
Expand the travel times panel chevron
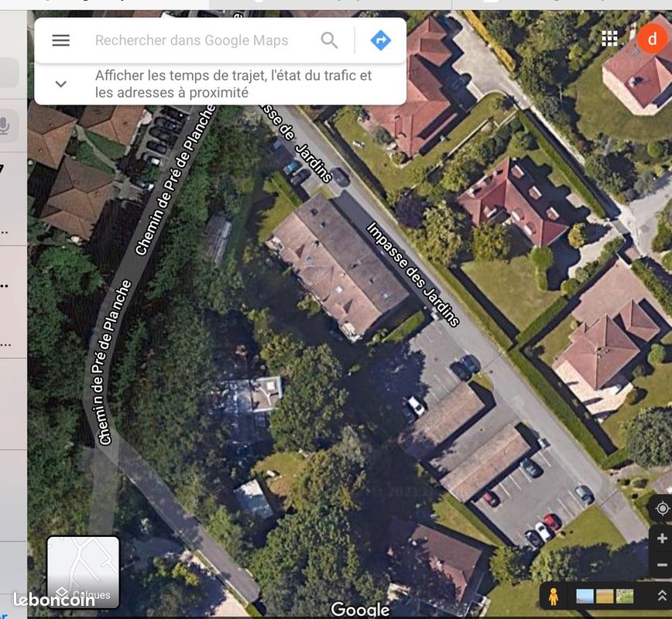click(61, 84)
